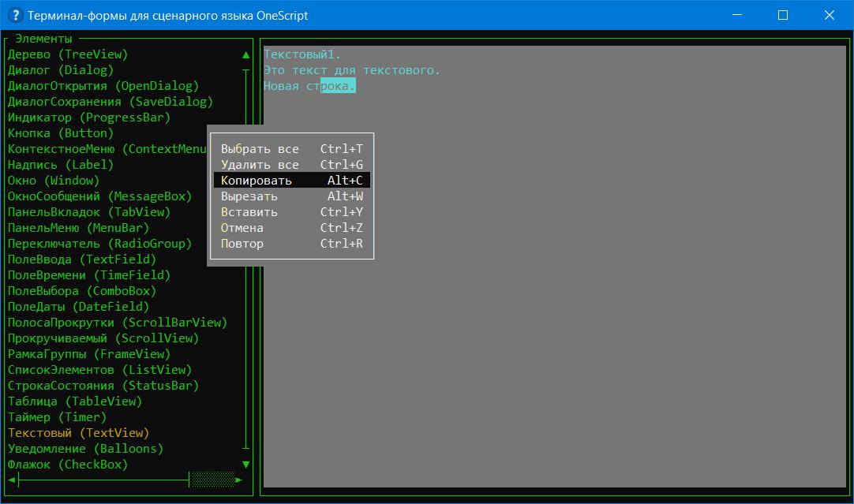Open ПолеВыбора (ComboBox) from the elements list

click(x=82, y=291)
